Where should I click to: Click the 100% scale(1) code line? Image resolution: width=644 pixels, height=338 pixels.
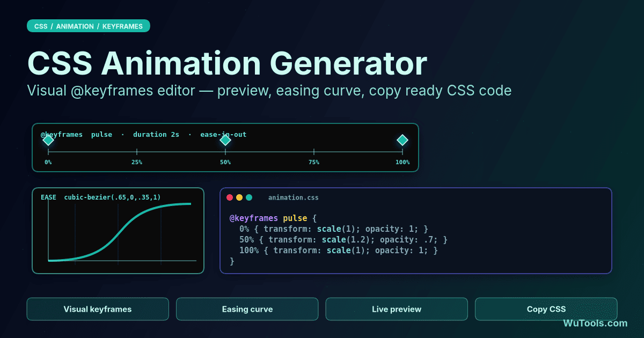(x=339, y=251)
